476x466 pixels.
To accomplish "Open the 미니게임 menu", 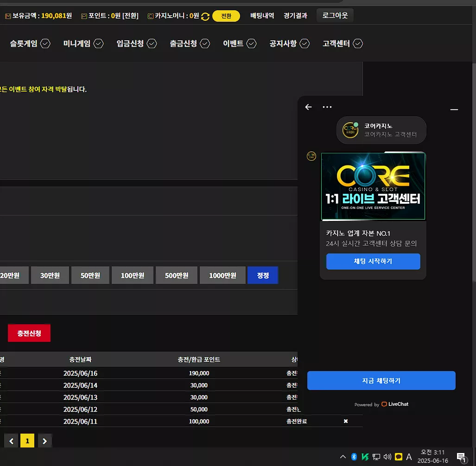I will pos(77,44).
